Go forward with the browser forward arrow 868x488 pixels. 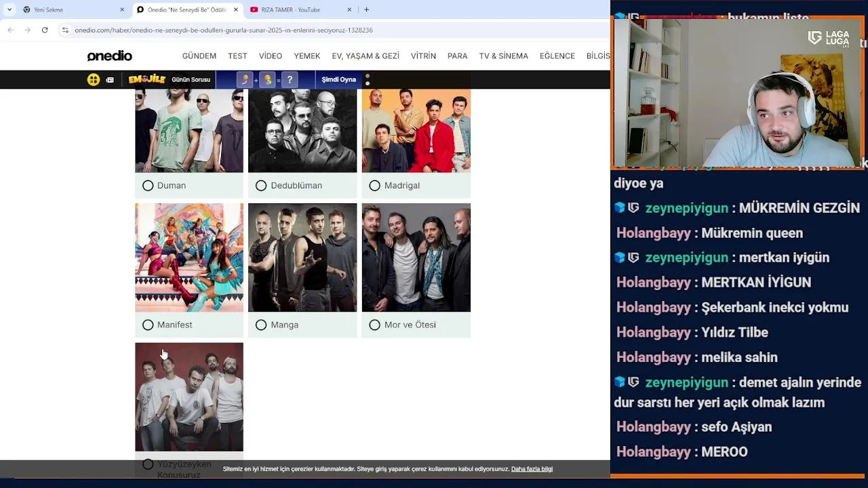click(x=27, y=30)
